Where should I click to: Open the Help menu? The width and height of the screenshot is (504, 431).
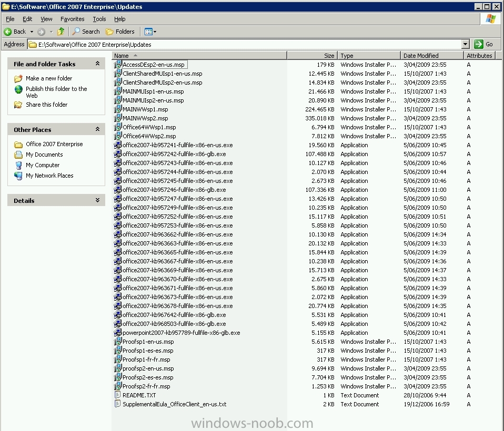coord(120,19)
